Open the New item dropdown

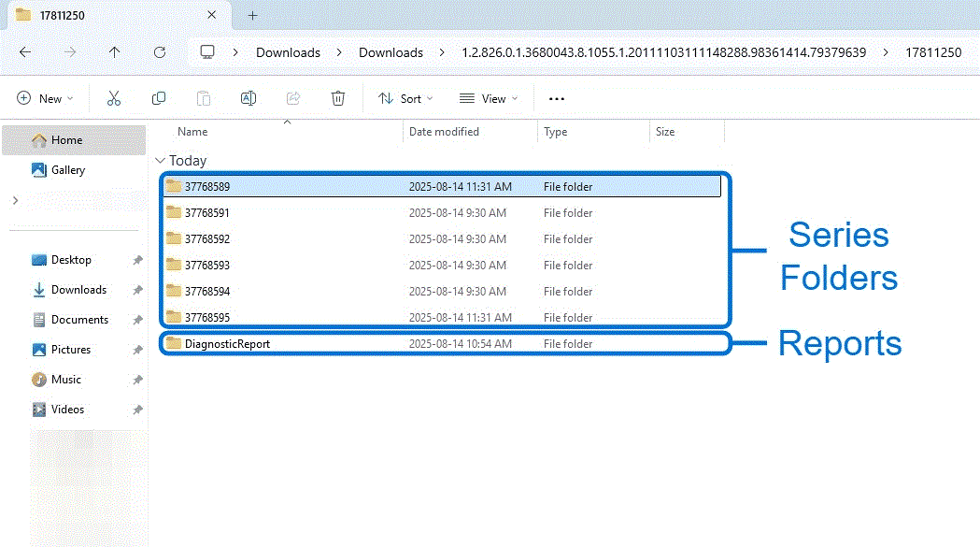pyautogui.click(x=45, y=98)
